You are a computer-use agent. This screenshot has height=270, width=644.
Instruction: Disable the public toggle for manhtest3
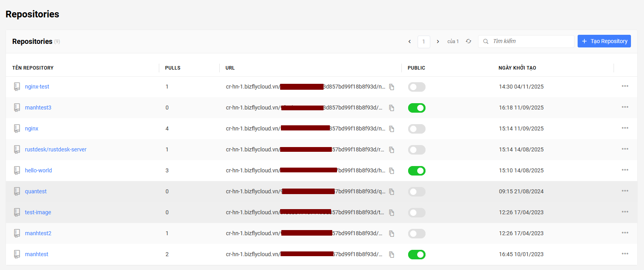pyautogui.click(x=416, y=108)
